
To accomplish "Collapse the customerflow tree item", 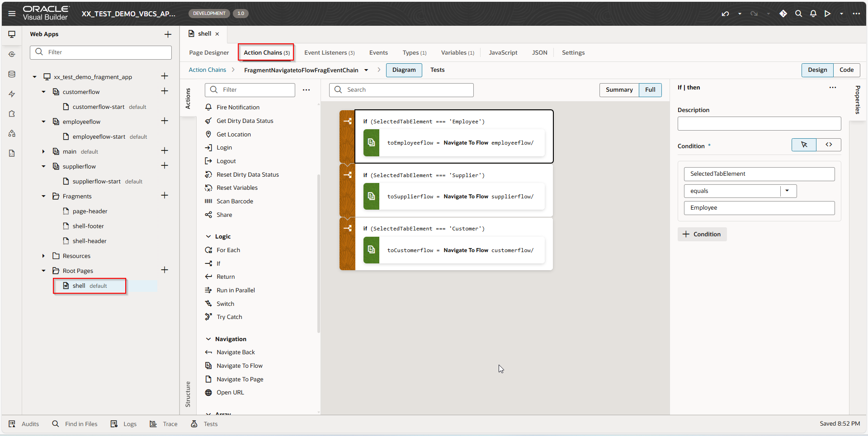I will (43, 92).
